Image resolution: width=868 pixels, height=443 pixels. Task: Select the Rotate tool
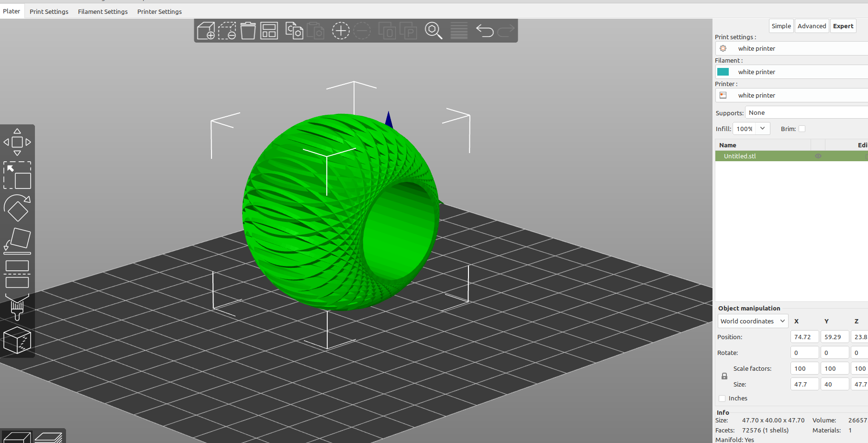point(17,208)
